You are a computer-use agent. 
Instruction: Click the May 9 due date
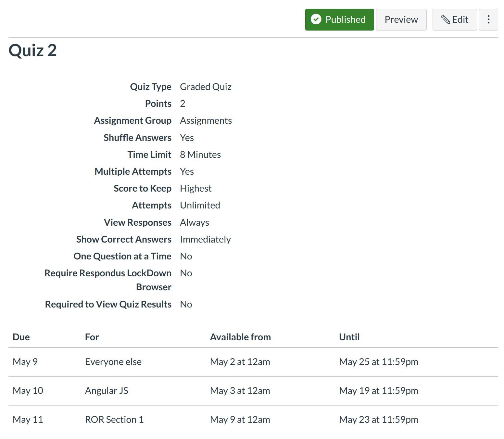(25, 362)
